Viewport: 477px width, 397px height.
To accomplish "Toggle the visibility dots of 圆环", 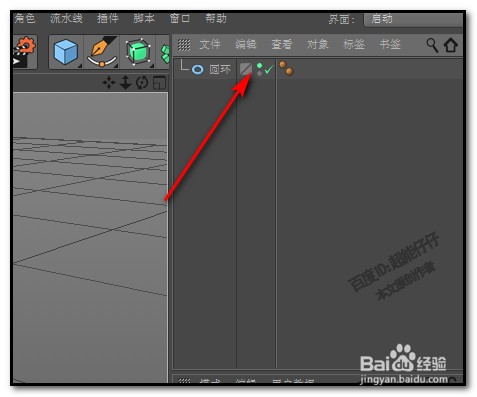I will (x=259, y=69).
